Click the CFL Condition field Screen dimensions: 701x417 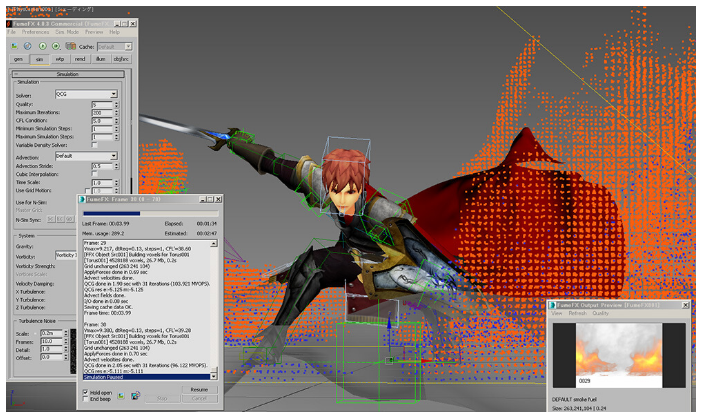[102, 121]
